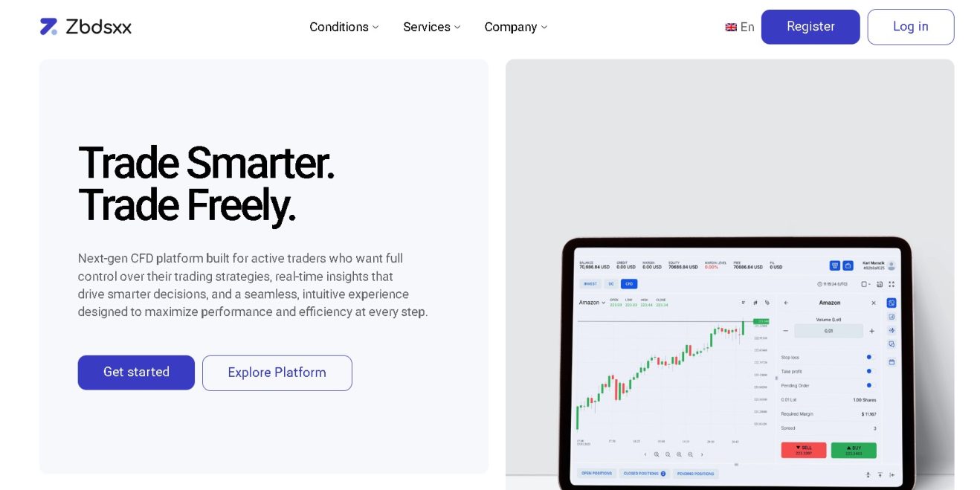The width and height of the screenshot is (980, 490).
Task: Click the minus icon to decrease volume
Action: tap(786, 331)
